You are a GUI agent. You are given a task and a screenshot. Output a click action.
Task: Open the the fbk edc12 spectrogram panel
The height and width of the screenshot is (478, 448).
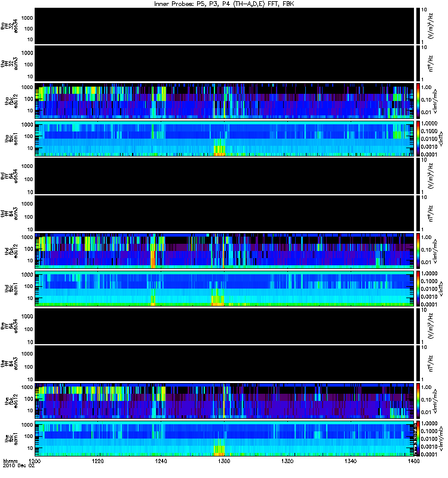[x=225, y=401]
